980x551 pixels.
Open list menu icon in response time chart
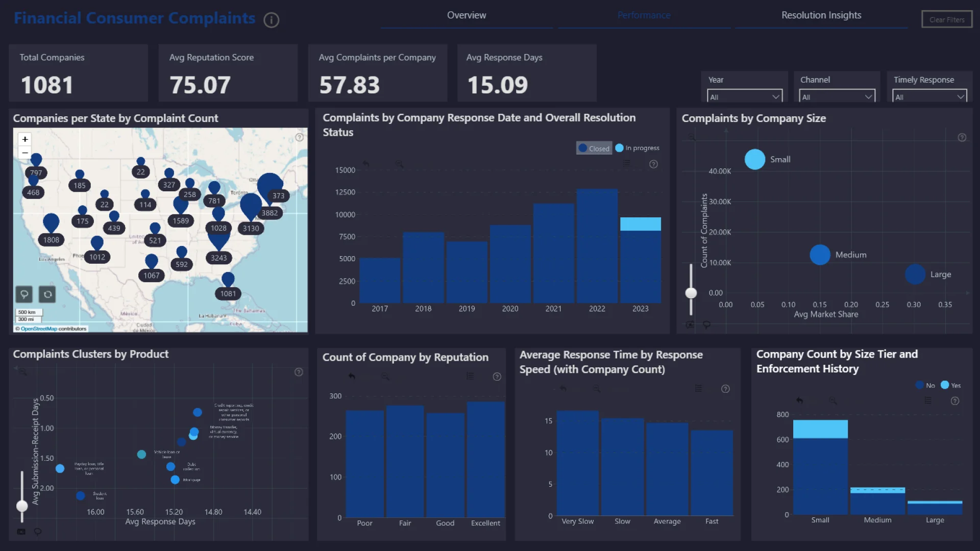698,389
